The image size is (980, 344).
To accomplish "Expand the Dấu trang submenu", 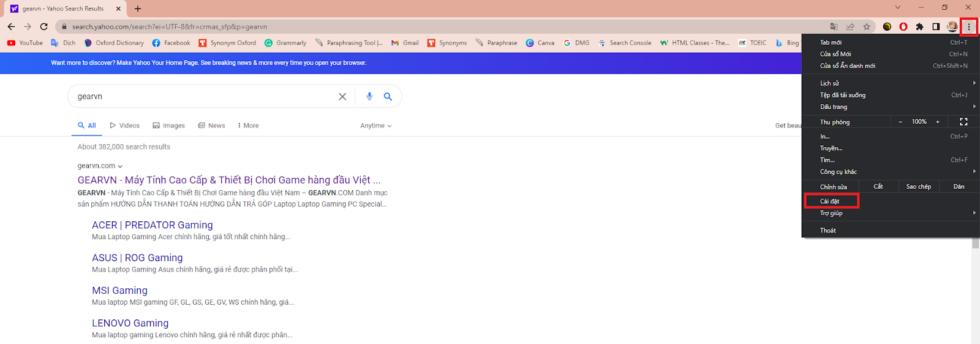I will coord(891,107).
